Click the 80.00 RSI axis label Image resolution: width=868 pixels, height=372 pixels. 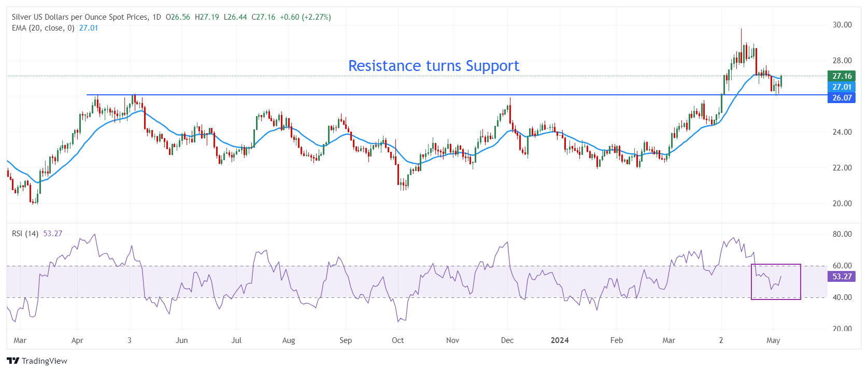(842, 234)
